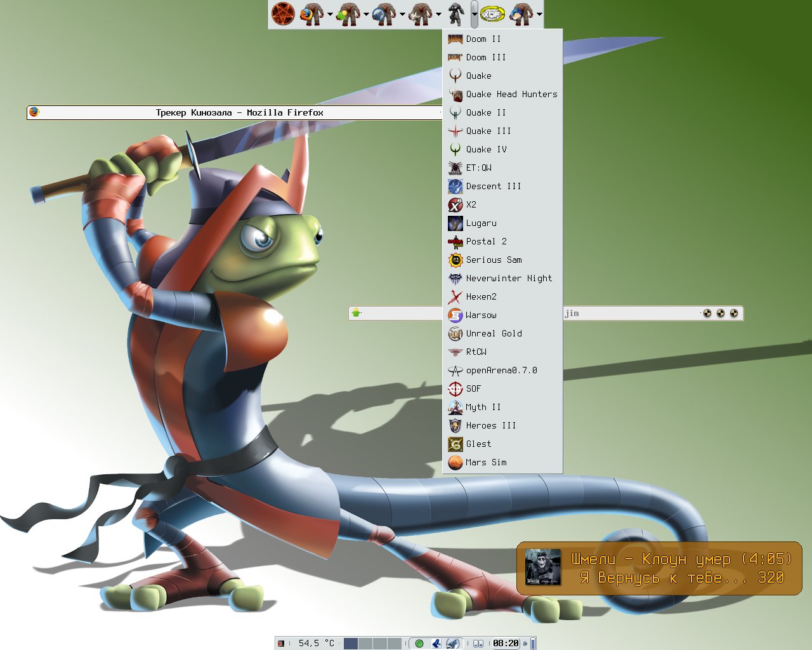812x650 pixels.
Task: Start Warsow from the menu
Action: tap(502, 315)
